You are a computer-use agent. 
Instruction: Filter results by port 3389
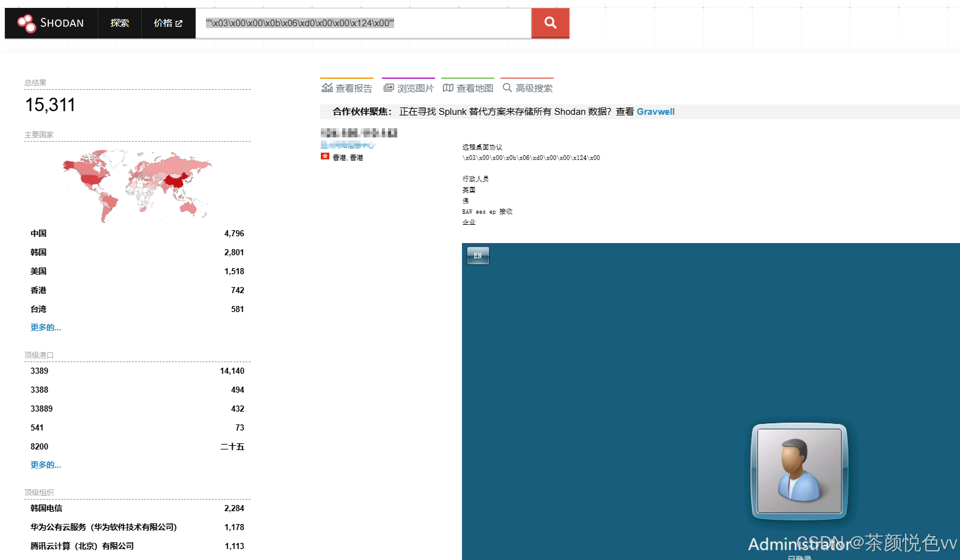[137, 371]
